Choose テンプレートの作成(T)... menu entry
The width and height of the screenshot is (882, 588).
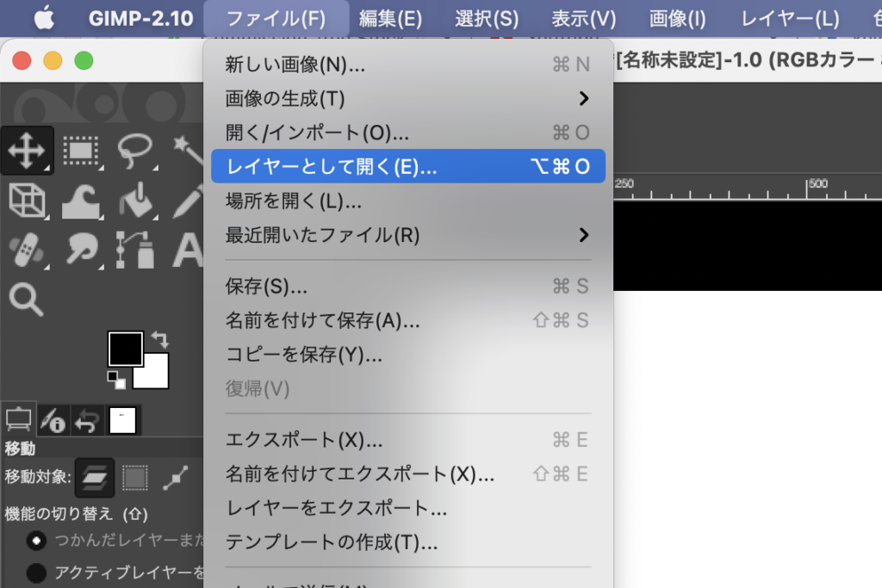coord(407,542)
